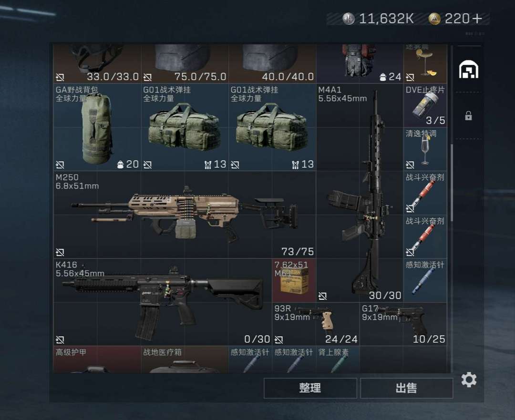
Task: Select the bottom-right 感知激活针 injector in right column
Action: point(425,280)
